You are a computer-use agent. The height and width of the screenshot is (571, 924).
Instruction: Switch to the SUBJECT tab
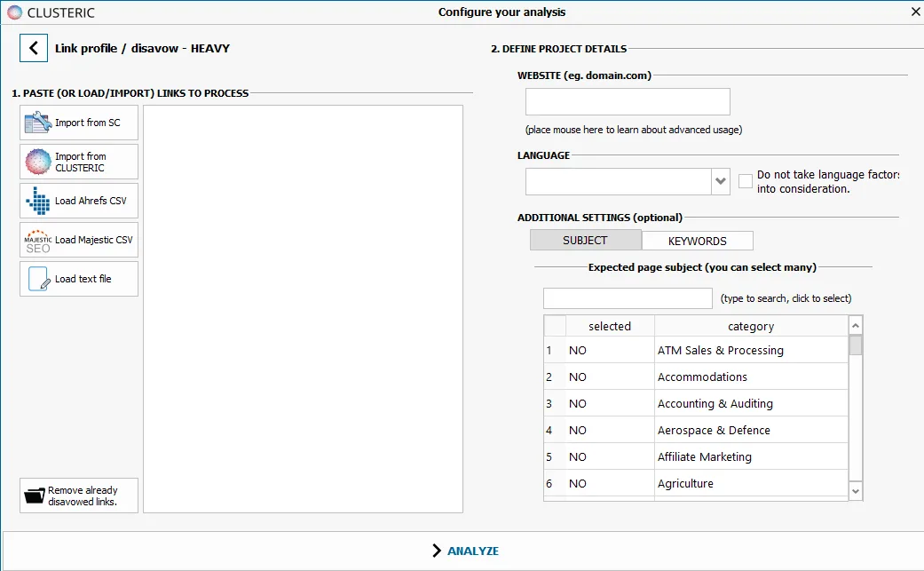pos(586,241)
